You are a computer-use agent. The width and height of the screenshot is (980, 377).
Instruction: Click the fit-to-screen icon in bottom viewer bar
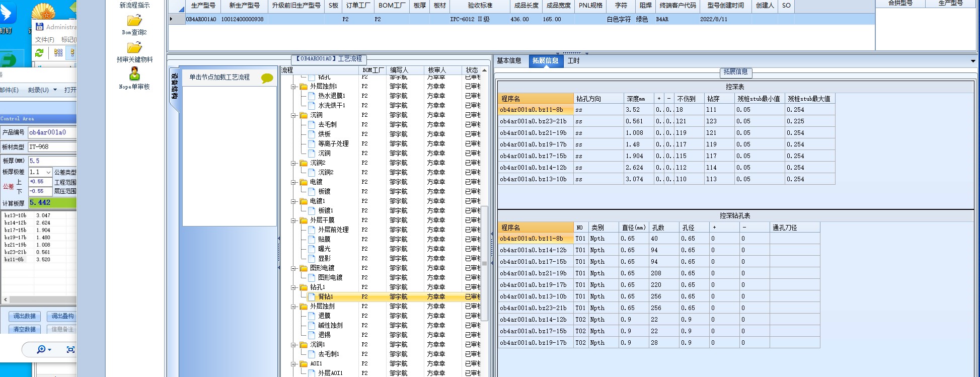[70, 349]
